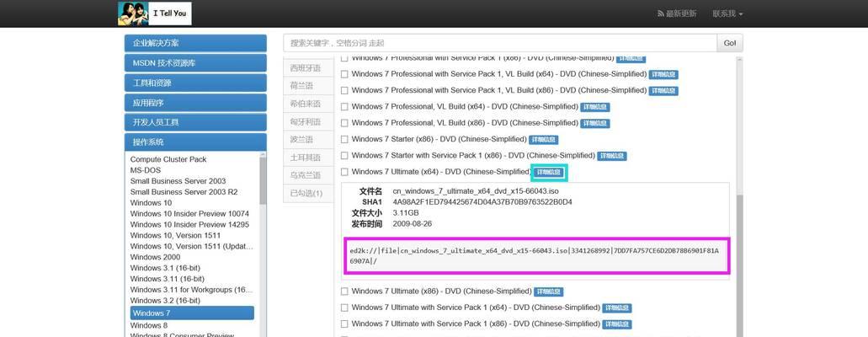Show 详细信息 for Starter with Service Pack 1
Image resolution: width=868 pixels, height=337 pixels.
coord(612,156)
